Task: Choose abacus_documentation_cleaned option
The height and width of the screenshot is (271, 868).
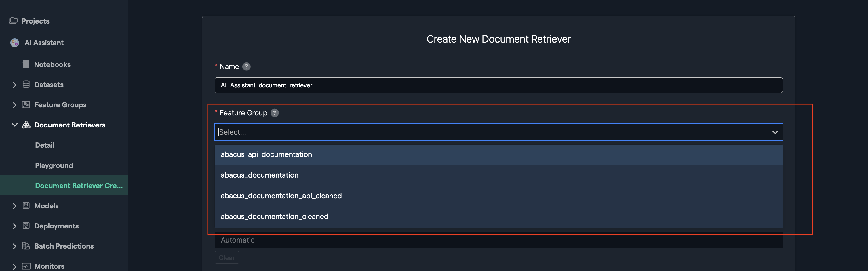Action: pos(274,216)
